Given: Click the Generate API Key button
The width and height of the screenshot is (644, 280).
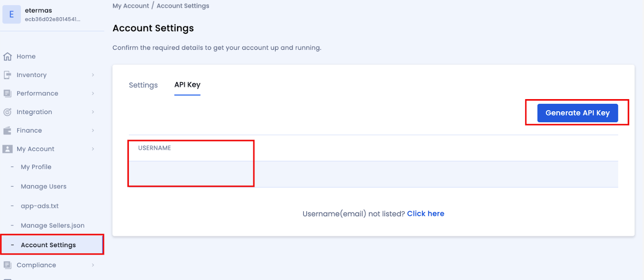Looking at the screenshot, I should point(577,113).
